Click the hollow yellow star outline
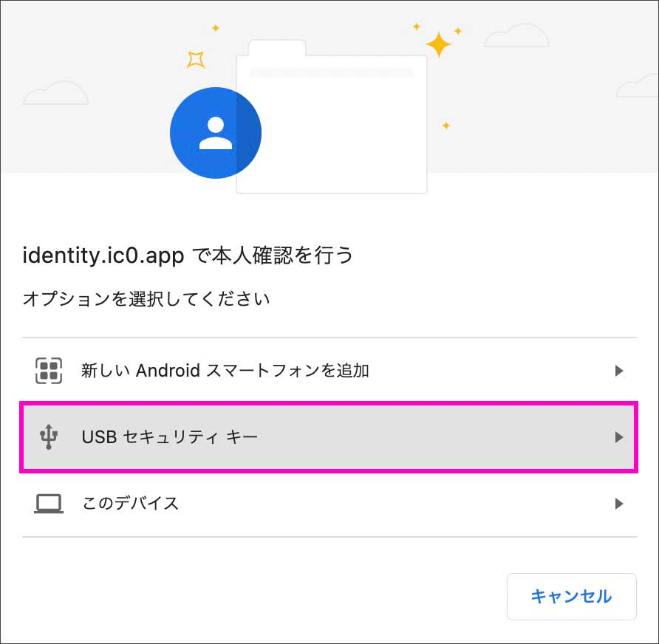The height and width of the screenshot is (644, 659). pyautogui.click(x=196, y=59)
